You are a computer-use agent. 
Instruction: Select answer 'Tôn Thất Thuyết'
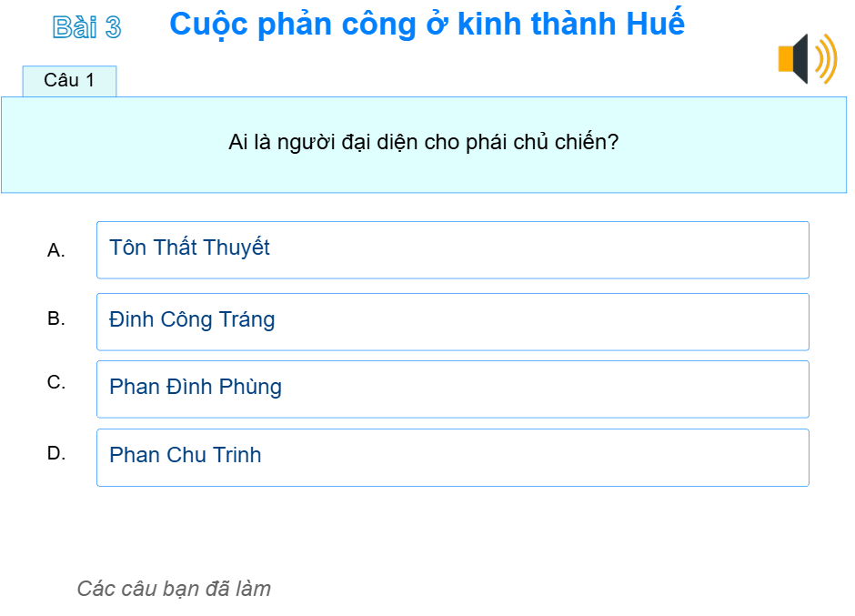click(x=452, y=249)
